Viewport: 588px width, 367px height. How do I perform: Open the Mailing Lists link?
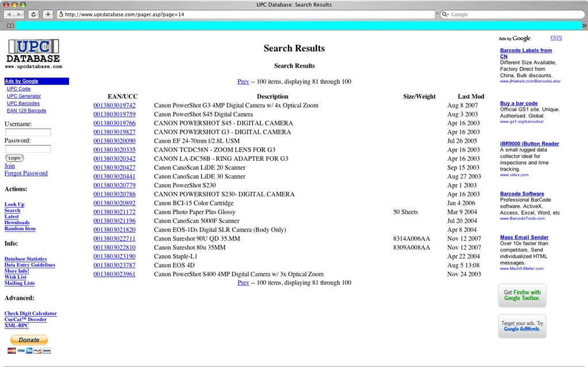tap(20, 283)
